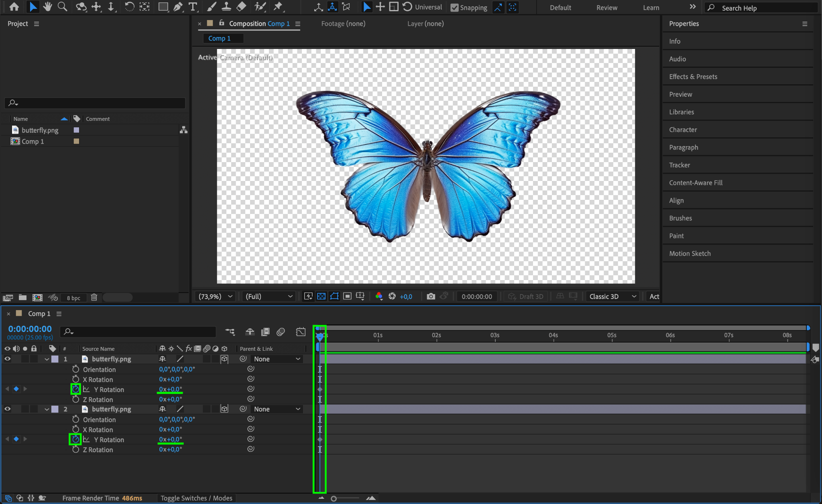This screenshot has height=504, width=822.
Task: Open the magnification dropdown (73,9%)
Action: click(x=215, y=296)
